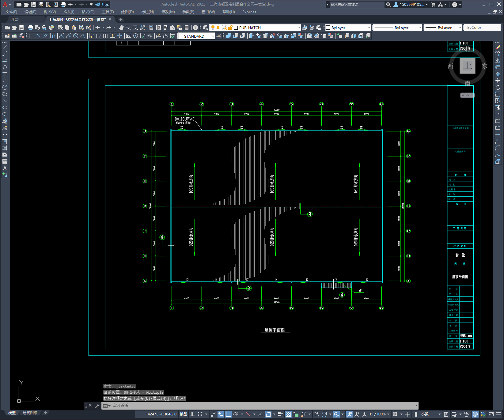Click the search magnifier icon in title bar
The image size is (504, 420).
[x=388, y=5]
